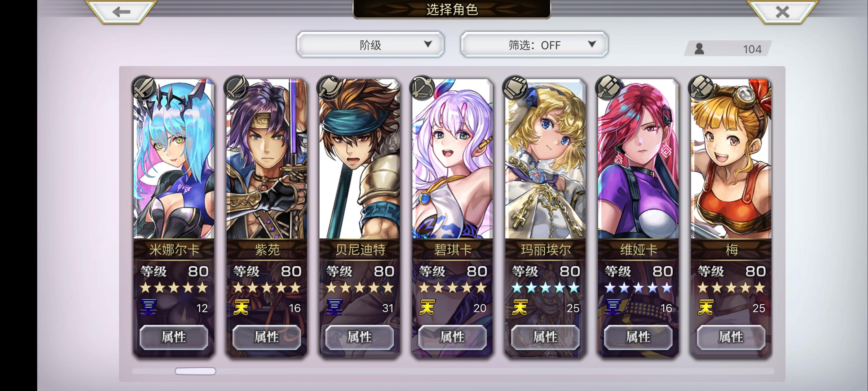Open the 阶级 sort dropdown

(370, 45)
